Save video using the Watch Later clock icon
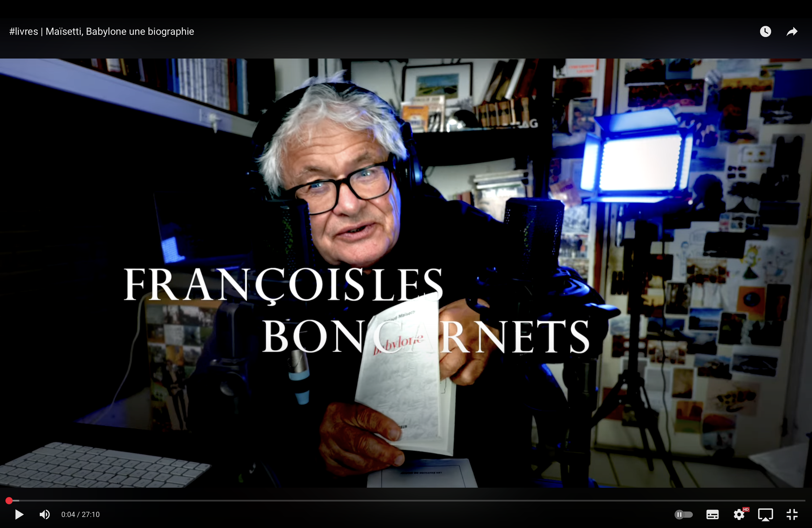 click(x=765, y=31)
